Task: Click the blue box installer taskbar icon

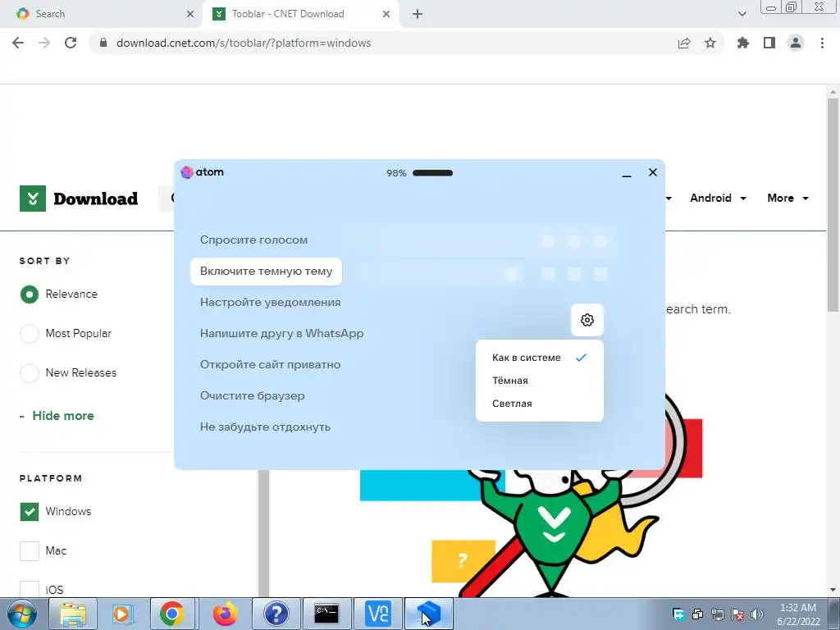Action: [x=428, y=614]
